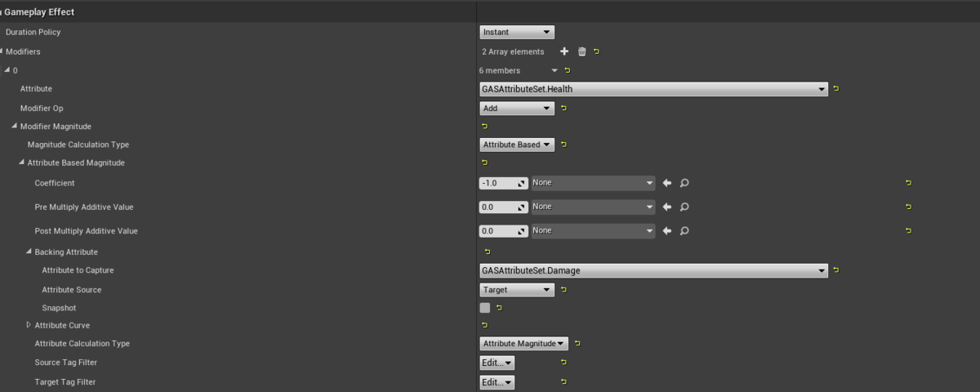
Task: Click Pre Multiply Additive Value field
Action: click(x=503, y=207)
